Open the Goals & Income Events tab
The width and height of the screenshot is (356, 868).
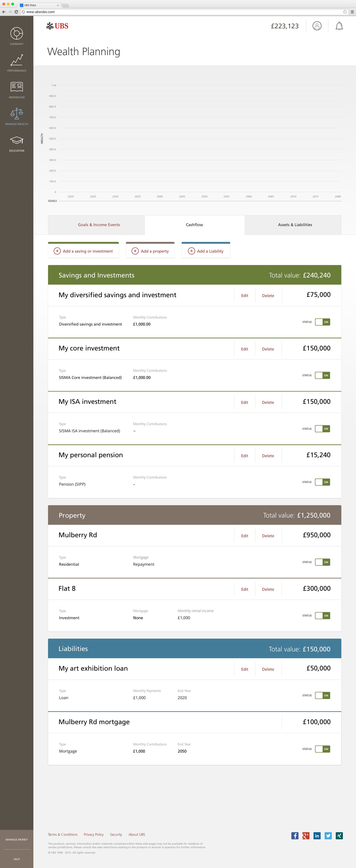click(x=98, y=225)
